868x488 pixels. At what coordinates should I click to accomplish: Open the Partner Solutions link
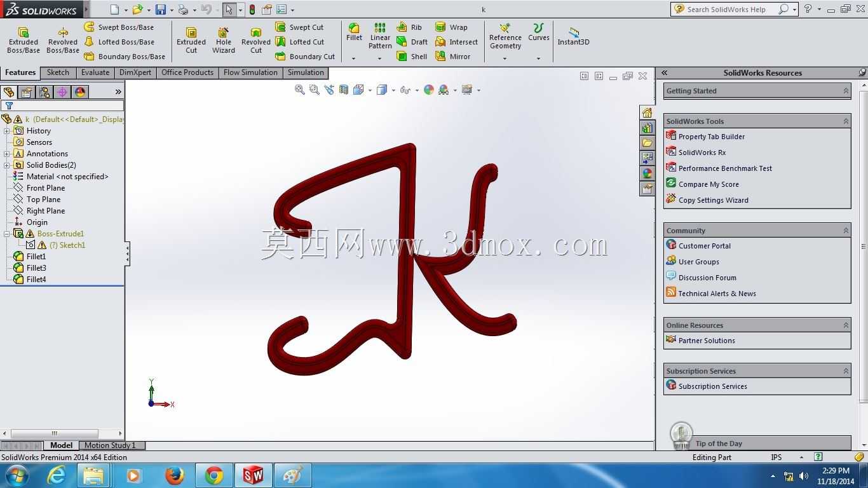click(700, 341)
